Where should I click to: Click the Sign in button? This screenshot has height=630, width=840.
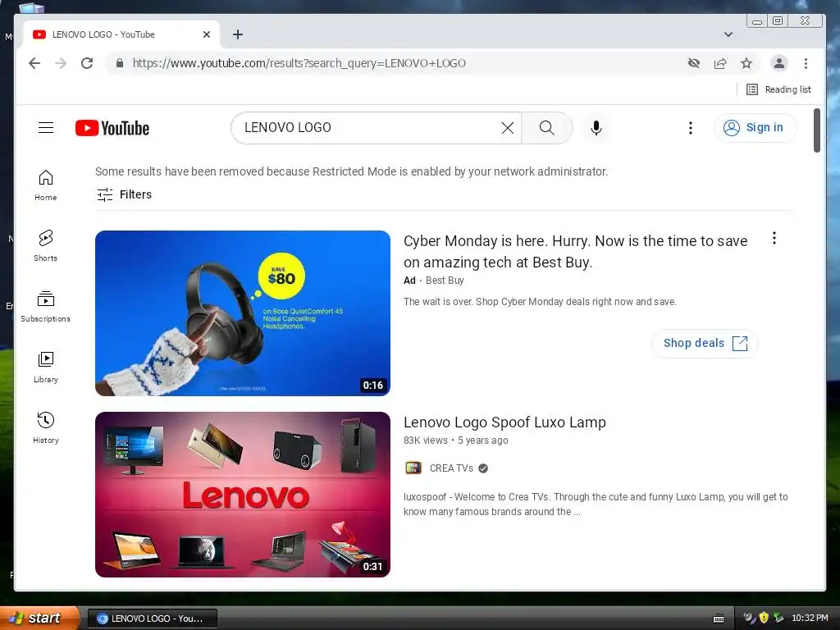(x=755, y=127)
